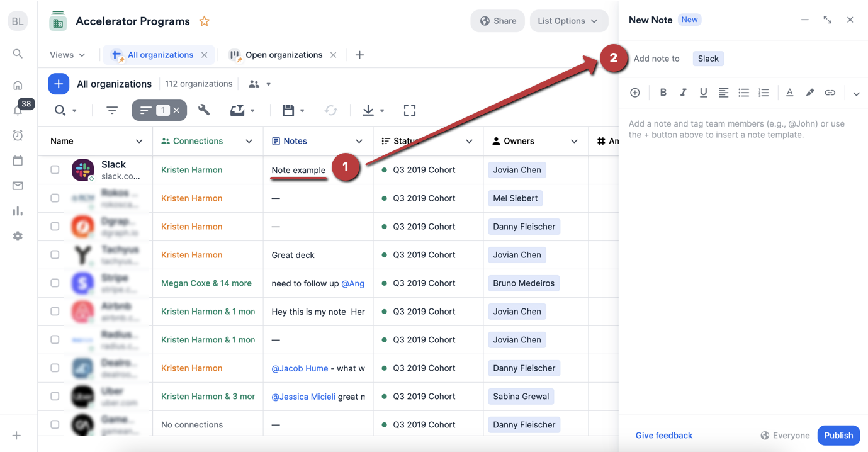
Task: Insert a hyperlink using the link icon
Action: click(830, 92)
